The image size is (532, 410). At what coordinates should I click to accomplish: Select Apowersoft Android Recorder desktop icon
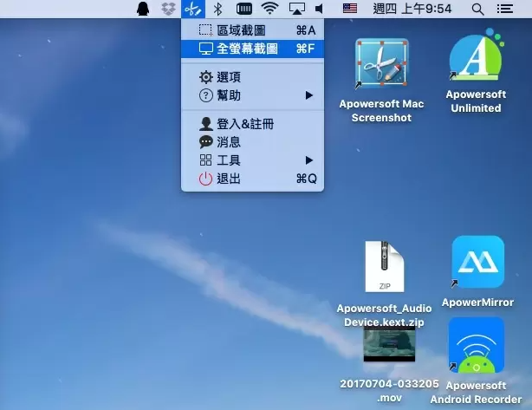click(476, 345)
